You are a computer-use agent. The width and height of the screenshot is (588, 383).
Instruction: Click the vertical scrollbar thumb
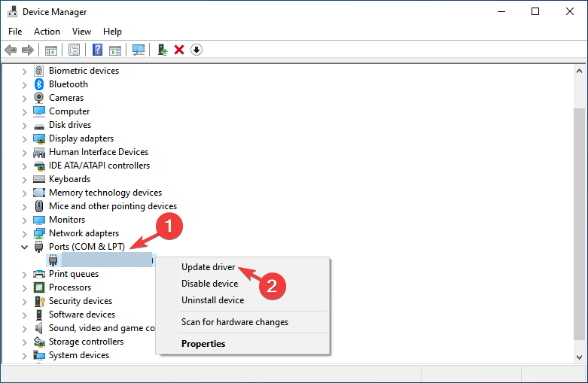[579, 224]
